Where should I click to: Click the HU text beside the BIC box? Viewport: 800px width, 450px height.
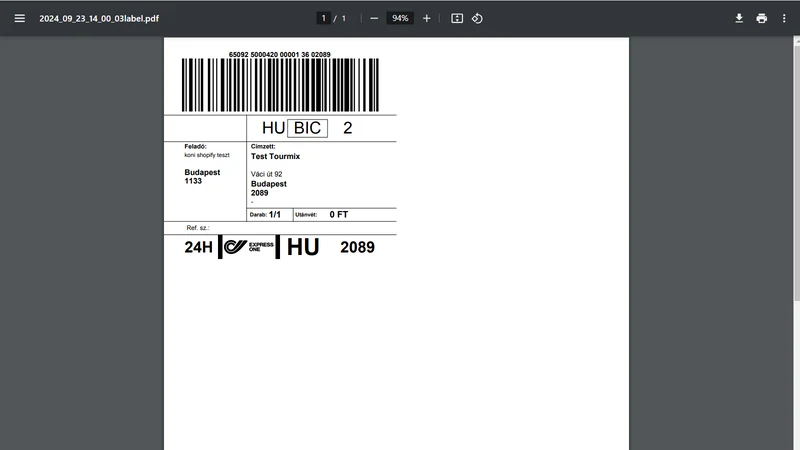[x=273, y=128]
